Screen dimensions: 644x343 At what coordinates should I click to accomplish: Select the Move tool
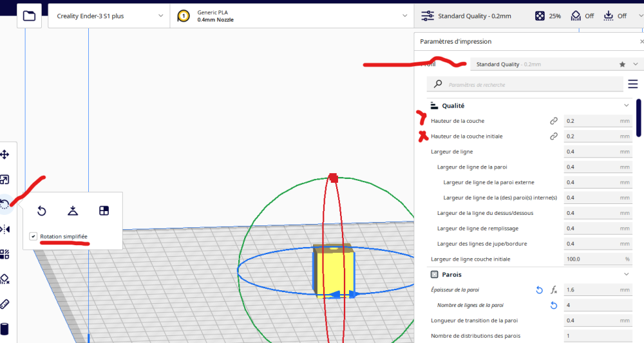[5, 154]
